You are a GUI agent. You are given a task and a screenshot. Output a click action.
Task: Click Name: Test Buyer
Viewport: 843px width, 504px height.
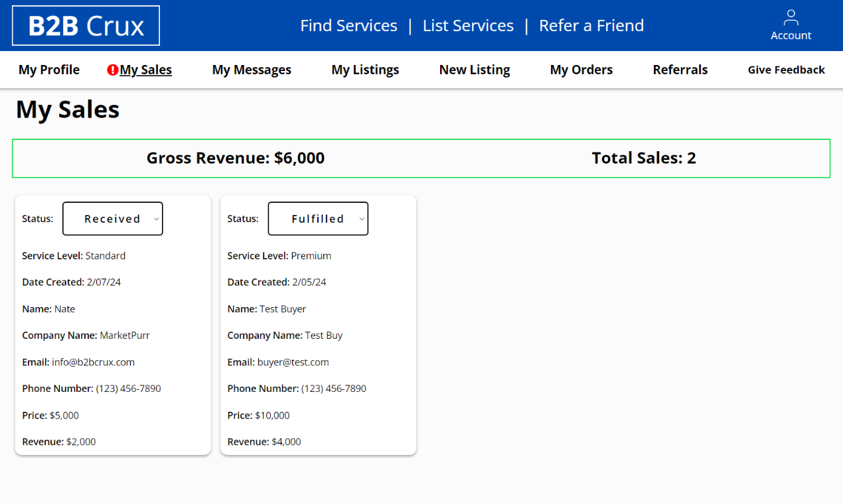pyautogui.click(x=267, y=309)
